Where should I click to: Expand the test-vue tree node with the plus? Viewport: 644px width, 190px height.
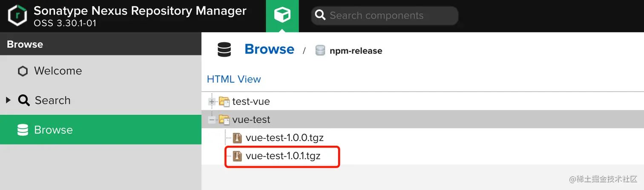(212, 101)
